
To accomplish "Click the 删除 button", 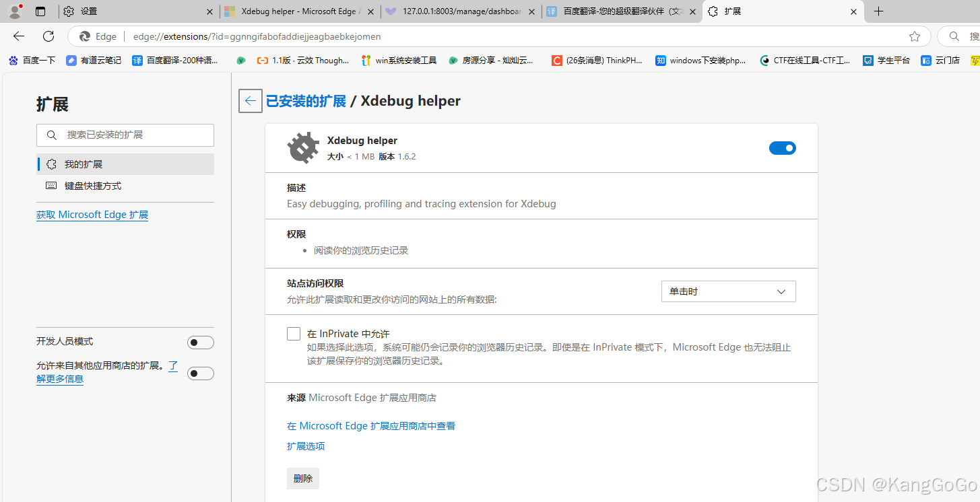I will (x=303, y=478).
